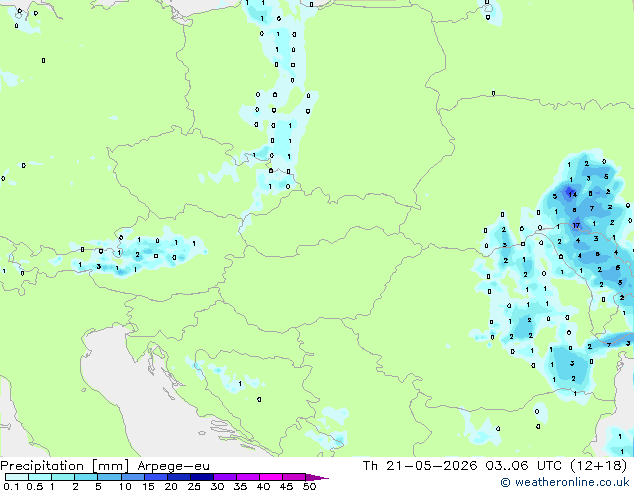634x490 pixels.
Task: Click the 15–20 mm legend color box
Action: click(x=155, y=477)
